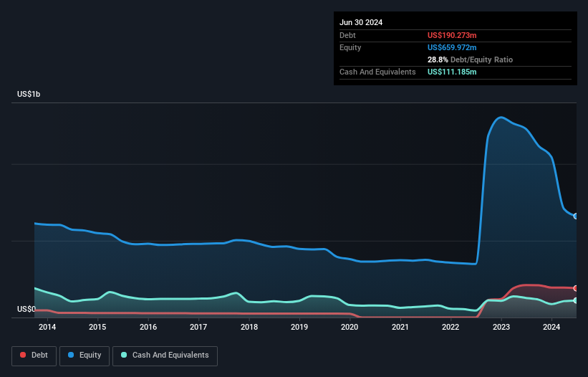Screen dimensions: 588x377
Task: Click the Jun 30 2024 tooltip date
Action: click(361, 22)
